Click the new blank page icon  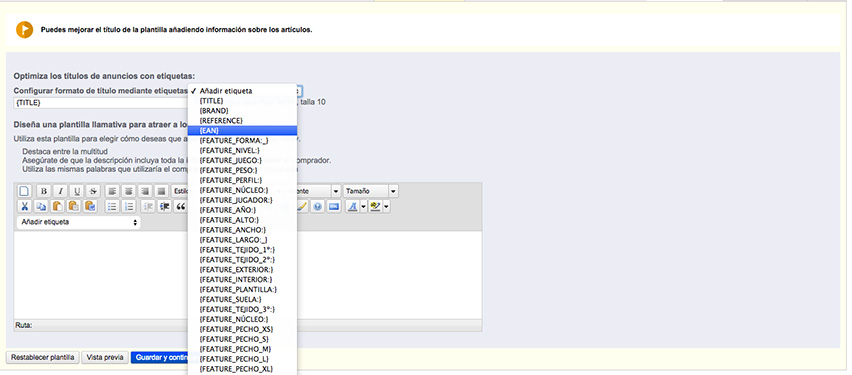coord(24,191)
